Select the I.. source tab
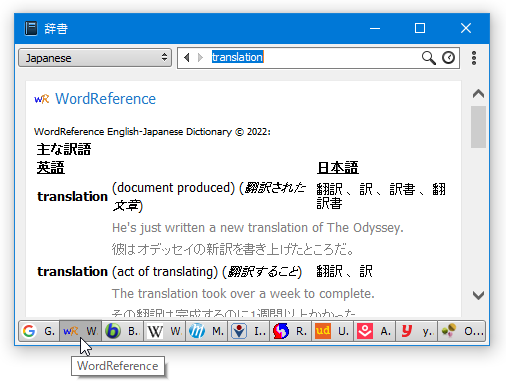 249,331
